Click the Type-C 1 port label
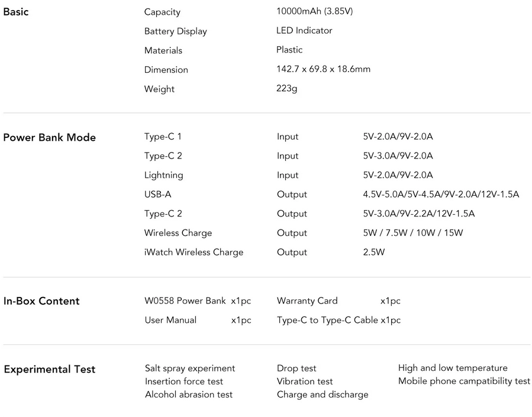 [x=163, y=137]
